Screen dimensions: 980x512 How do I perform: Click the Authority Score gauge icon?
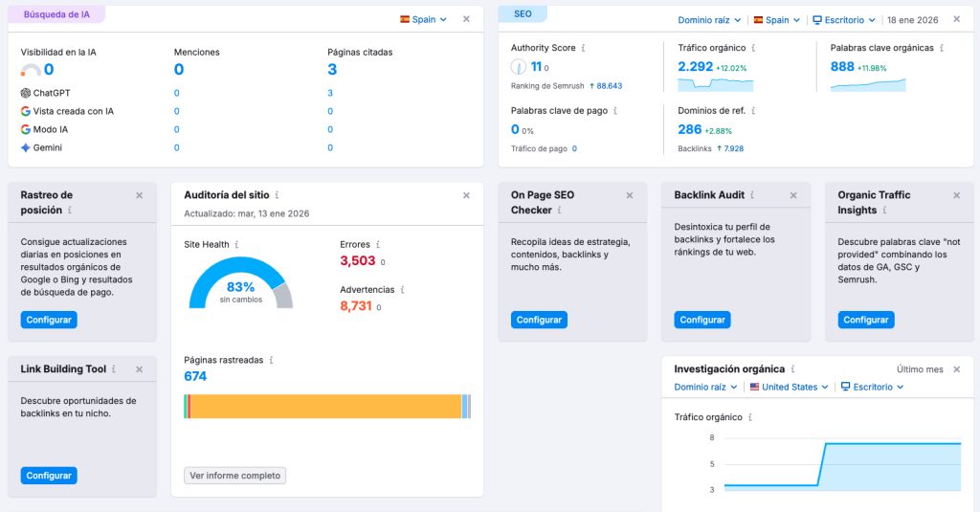click(x=518, y=66)
